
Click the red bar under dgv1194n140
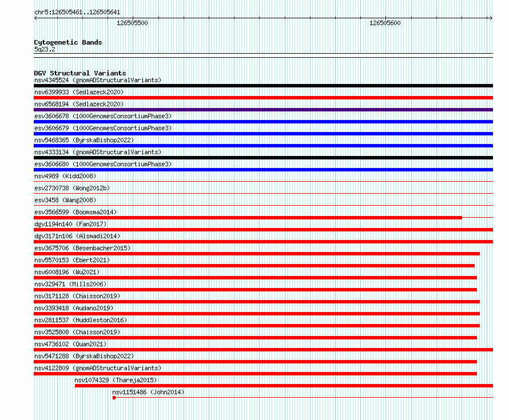263,230
